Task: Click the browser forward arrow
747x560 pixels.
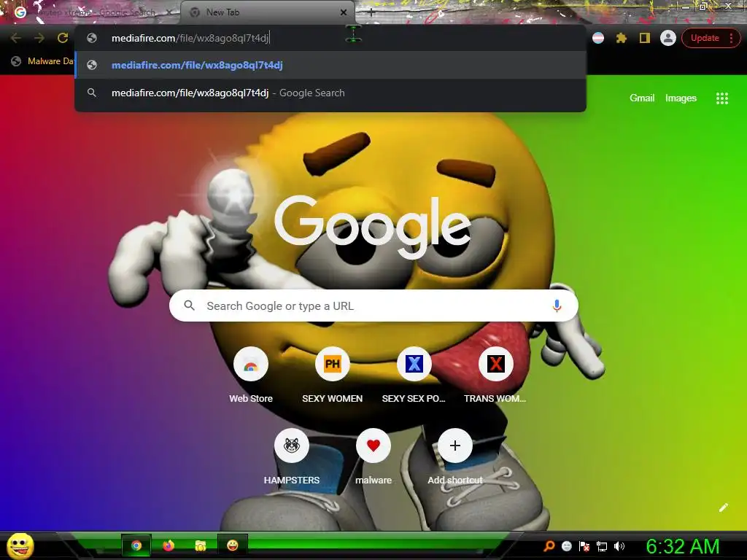Action: [x=39, y=38]
